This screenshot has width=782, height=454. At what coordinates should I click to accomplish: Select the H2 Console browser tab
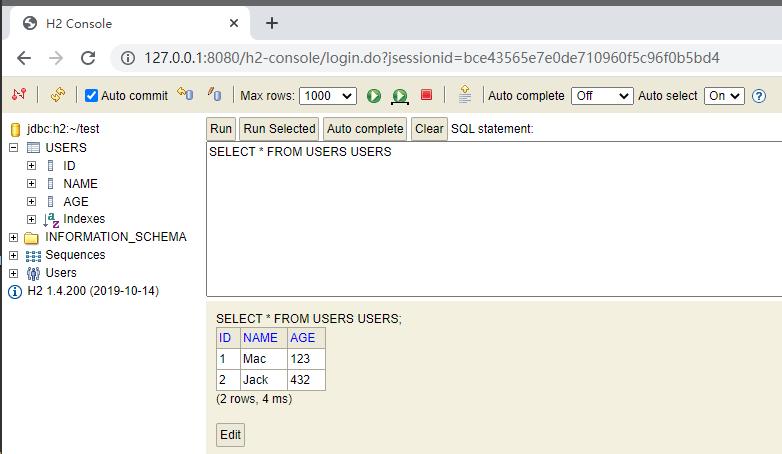(130, 23)
